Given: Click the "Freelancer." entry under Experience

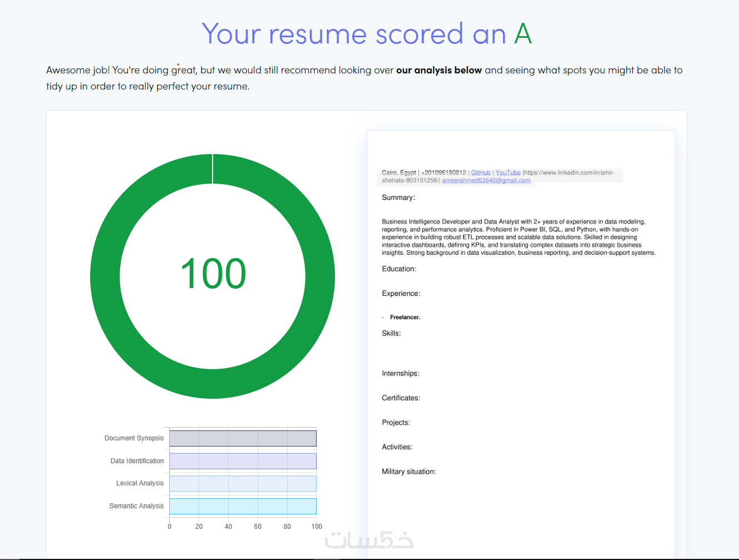Looking at the screenshot, I should coord(405,318).
